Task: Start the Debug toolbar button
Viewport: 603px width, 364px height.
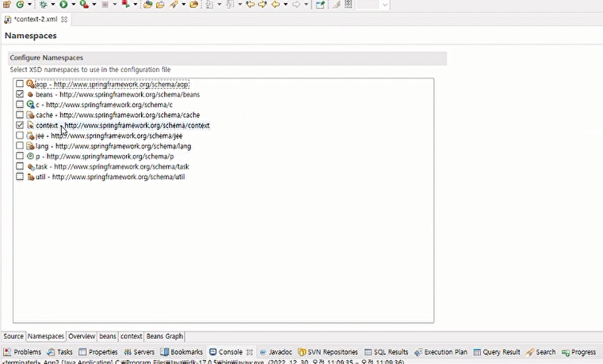Action: pyautogui.click(x=43, y=4)
